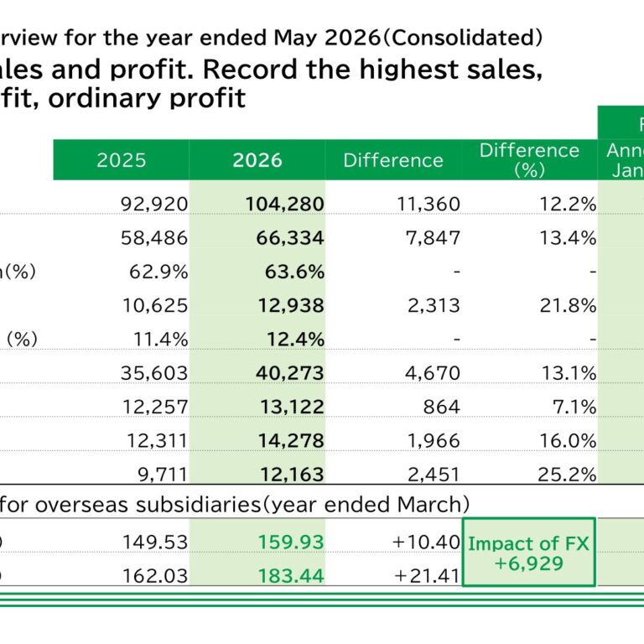Select the value 35,603
The width and height of the screenshot is (644, 644).
(154, 373)
